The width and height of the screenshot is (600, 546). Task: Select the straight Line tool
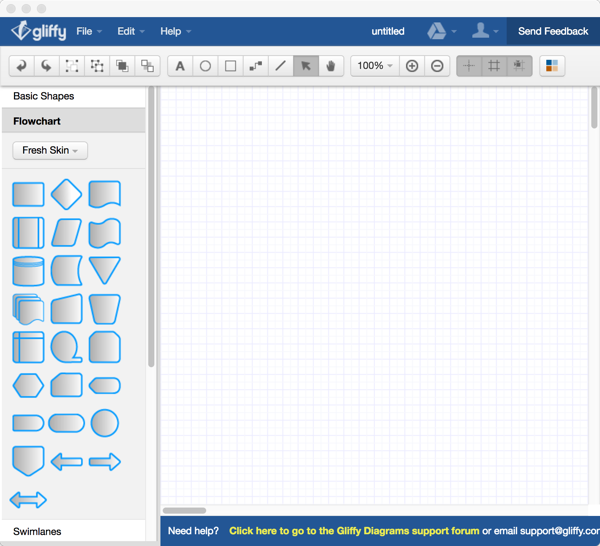(281, 66)
